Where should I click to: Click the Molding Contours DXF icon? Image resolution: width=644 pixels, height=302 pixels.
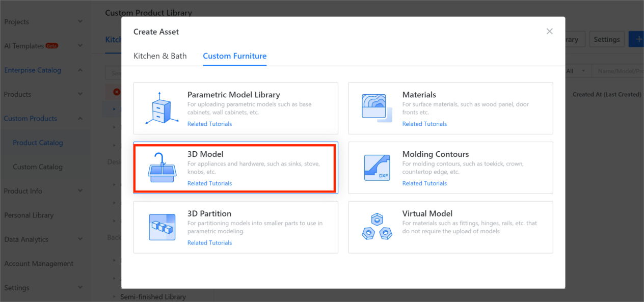click(377, 168)
